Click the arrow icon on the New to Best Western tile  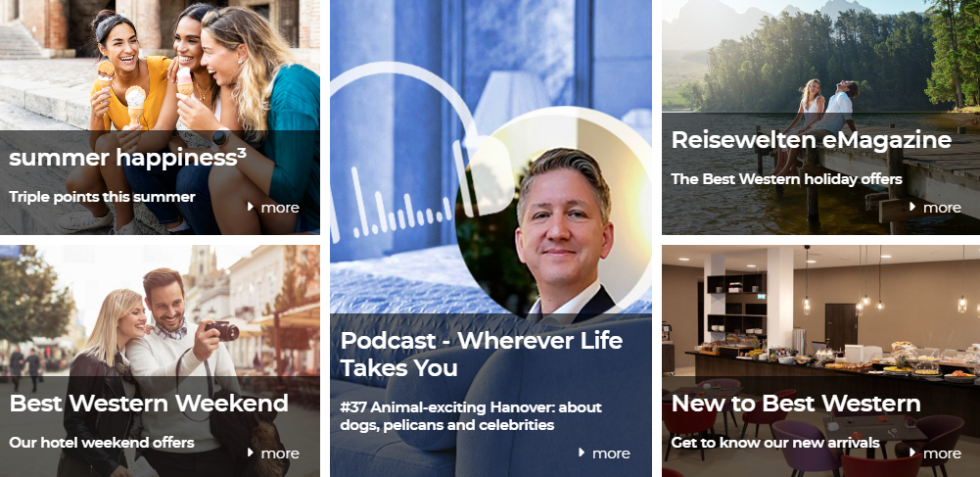click(913, 452)
